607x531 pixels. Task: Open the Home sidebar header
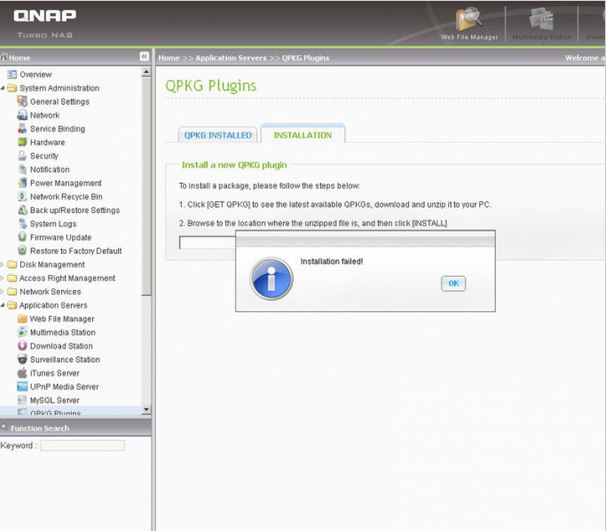coord(16,58)
